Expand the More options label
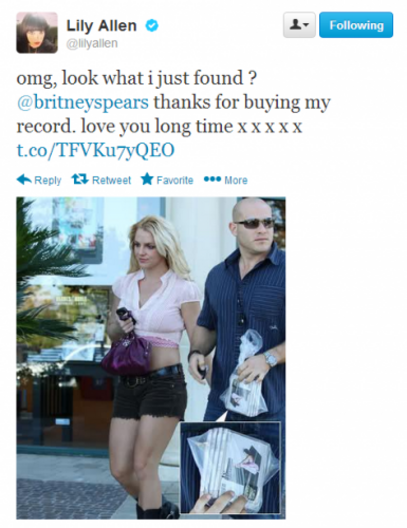The image size is (407, 528). (236, 180)
